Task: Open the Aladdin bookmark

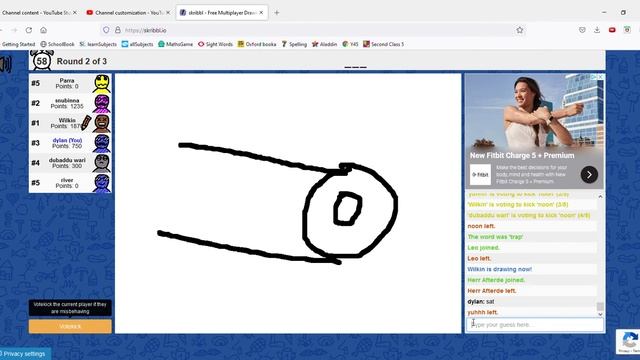Action: [324, 44]
